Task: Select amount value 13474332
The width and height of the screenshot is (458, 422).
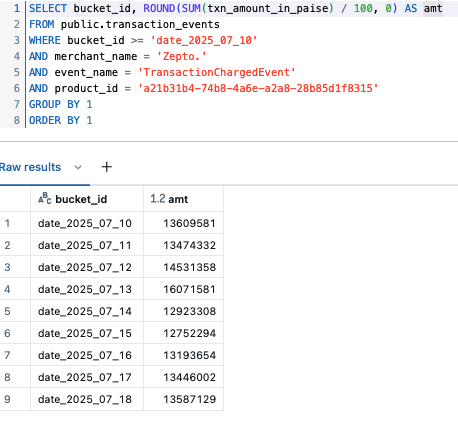Action: click(189, 245)
